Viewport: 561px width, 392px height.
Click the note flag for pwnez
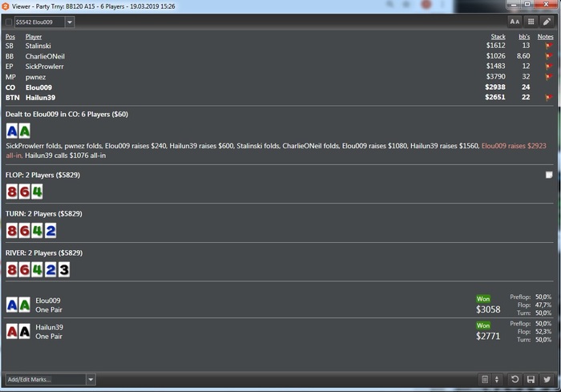548,77
